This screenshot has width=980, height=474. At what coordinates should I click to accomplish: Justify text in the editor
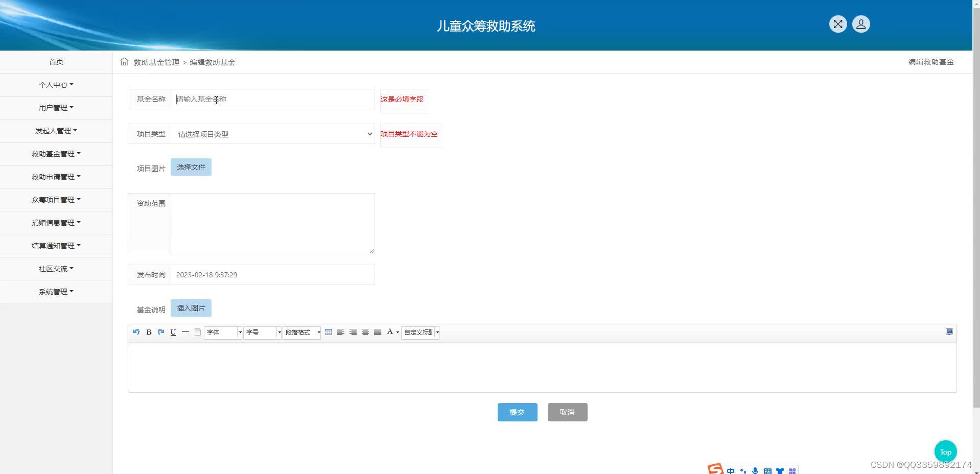tap(378, 332)
